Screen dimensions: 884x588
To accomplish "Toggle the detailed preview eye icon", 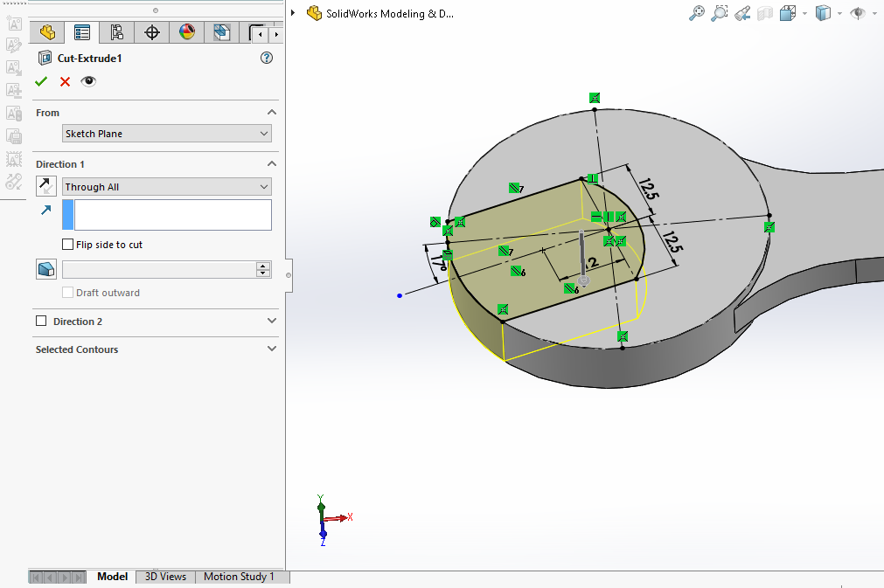I will tap(88, 81).
